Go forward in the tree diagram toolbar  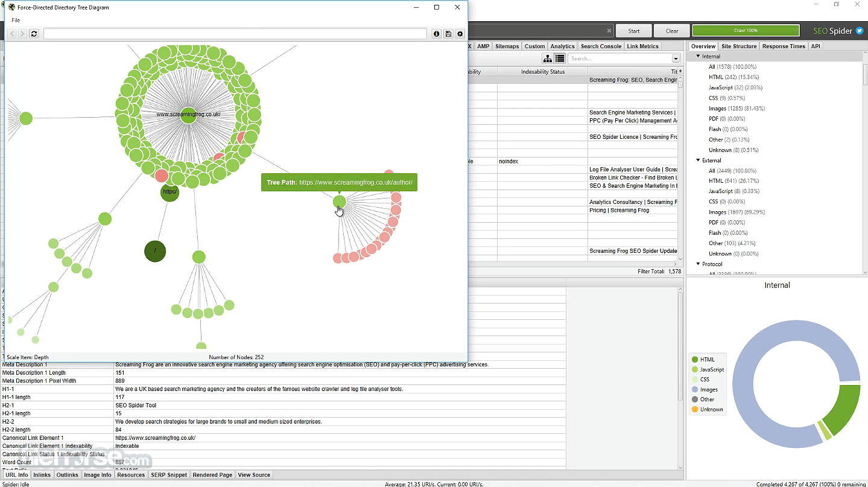tap(22, 34)
